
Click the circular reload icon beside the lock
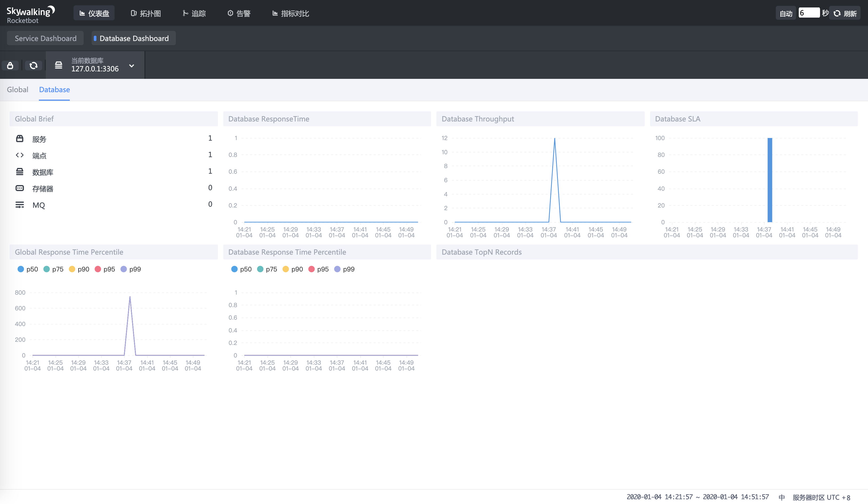pos(33,66)
